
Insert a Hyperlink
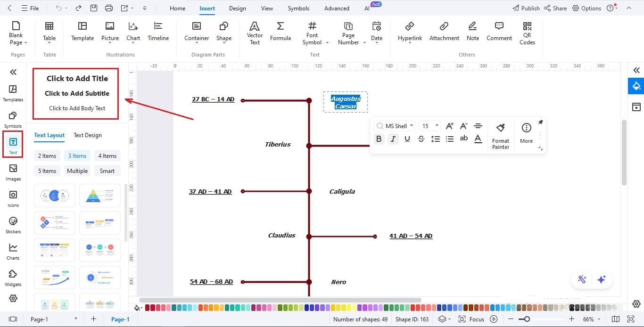[x=409, y=32]
